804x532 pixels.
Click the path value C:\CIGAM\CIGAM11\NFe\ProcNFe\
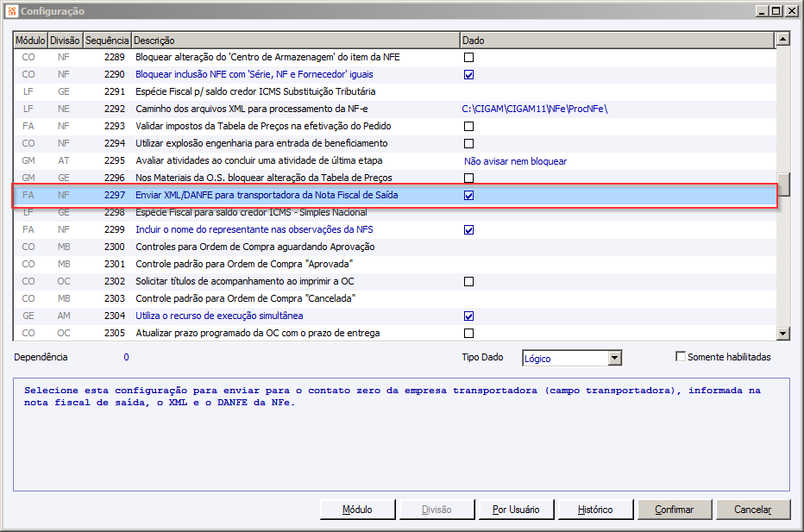point(534,109)
